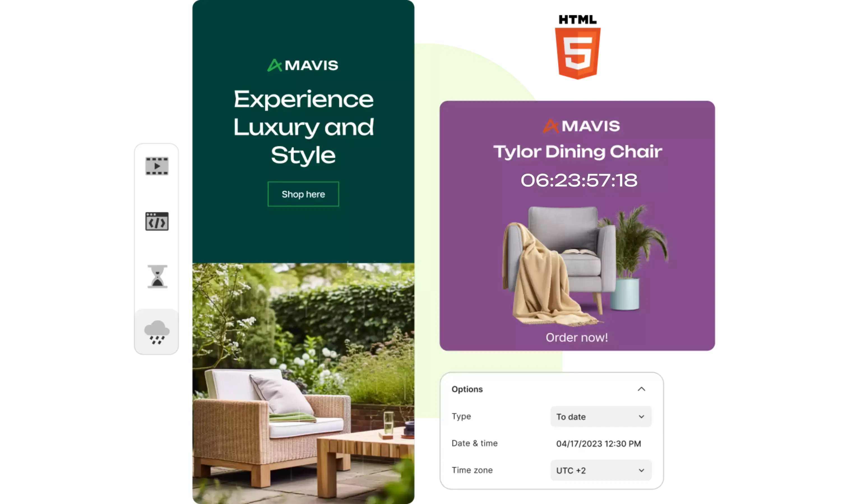This screenshot has height=504, width=843.
Task: Open the Type dropdown selector
Action: (600, 416)
